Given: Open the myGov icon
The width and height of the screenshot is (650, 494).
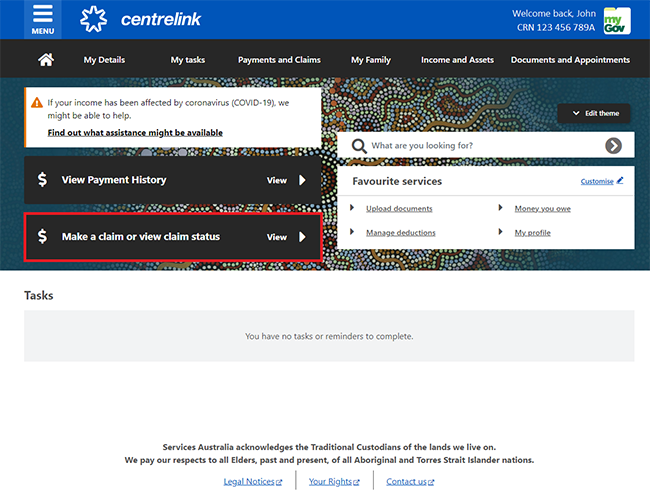Looking at the screenshot, I should (x=617, y=21).
